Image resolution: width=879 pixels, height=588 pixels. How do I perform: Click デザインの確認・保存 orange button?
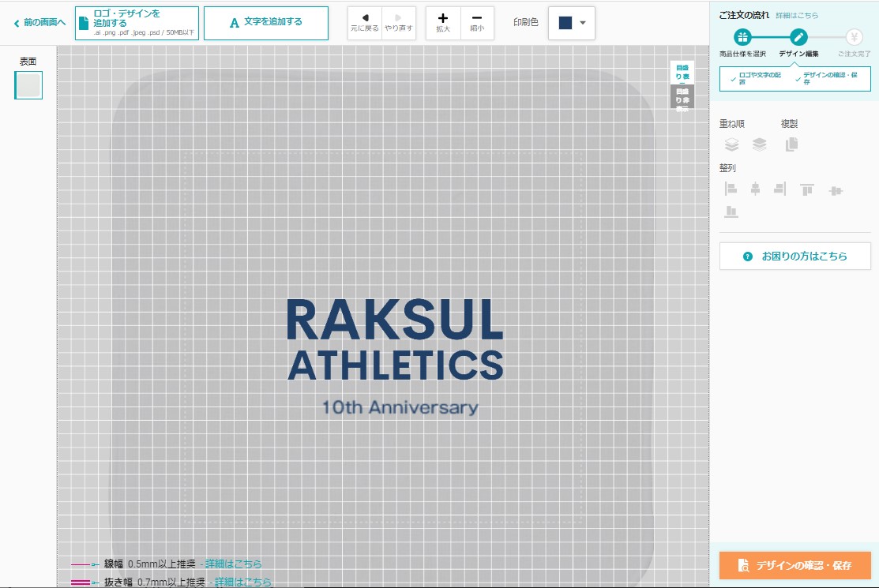click(795, 565)
